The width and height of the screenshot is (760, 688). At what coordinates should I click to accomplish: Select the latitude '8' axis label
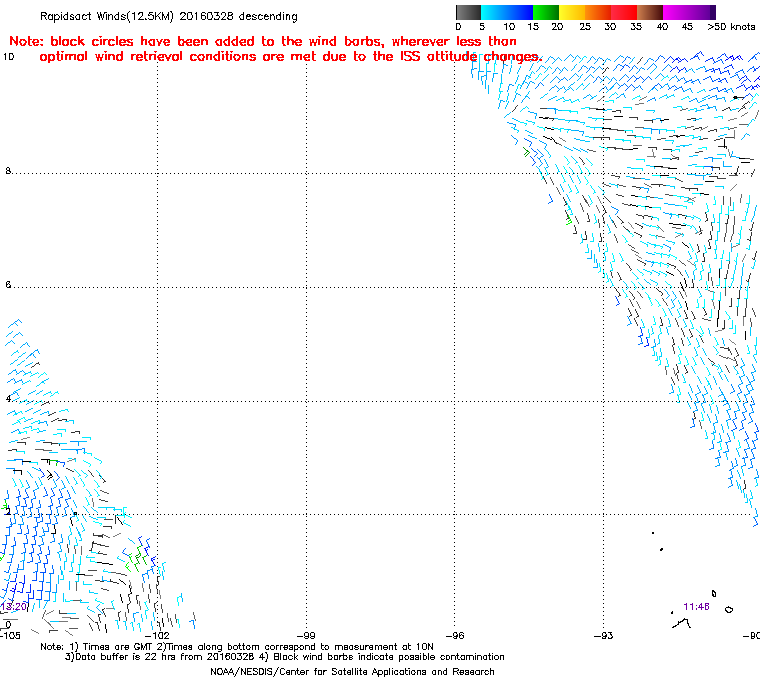[x=8, y=171]
